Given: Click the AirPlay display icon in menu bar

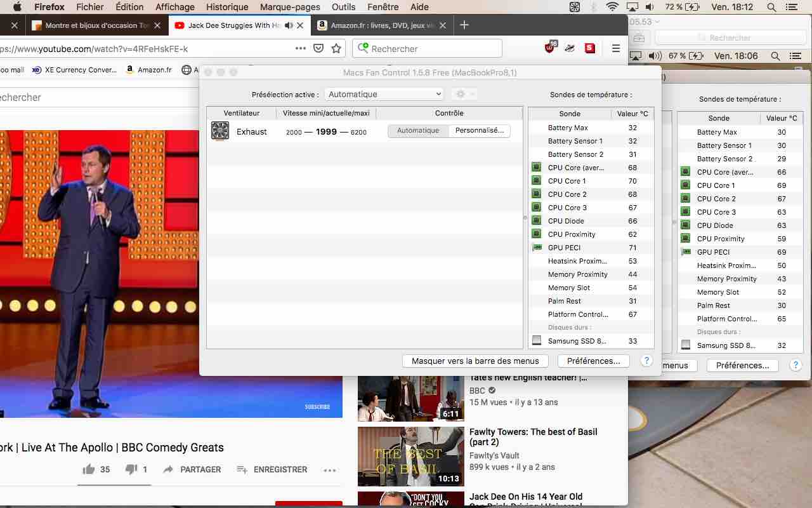Looking at the screenshot, I should (632, 7).
